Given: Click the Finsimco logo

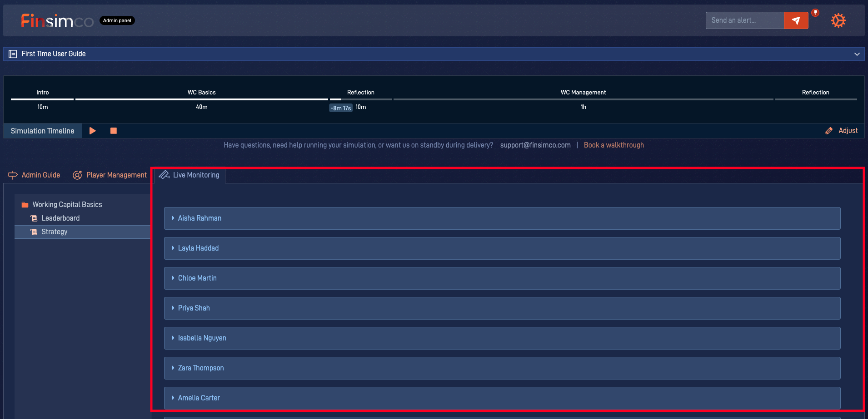Looking at the screenshot, I should [x=57, y=21].
